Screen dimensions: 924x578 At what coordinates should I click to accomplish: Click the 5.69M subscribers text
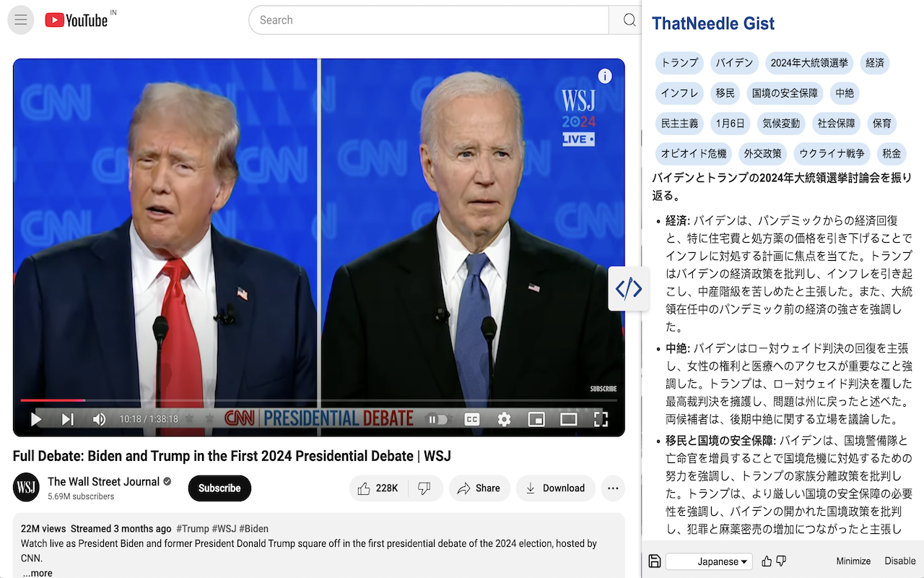pos(81,496)
